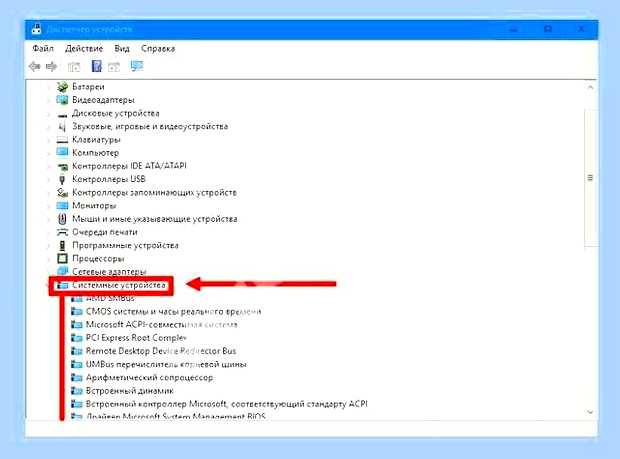This screenshot has height=459, width=620.
Task: Click the scrollbar up arrow
Action: (x=590, y=87)
